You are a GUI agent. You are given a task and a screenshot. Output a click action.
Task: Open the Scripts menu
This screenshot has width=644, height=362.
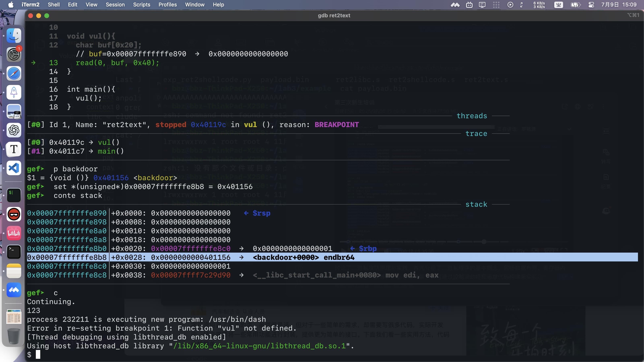(141, 5)
